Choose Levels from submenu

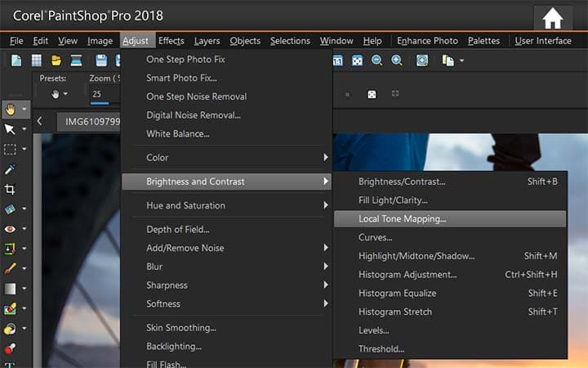pos(450,330)
